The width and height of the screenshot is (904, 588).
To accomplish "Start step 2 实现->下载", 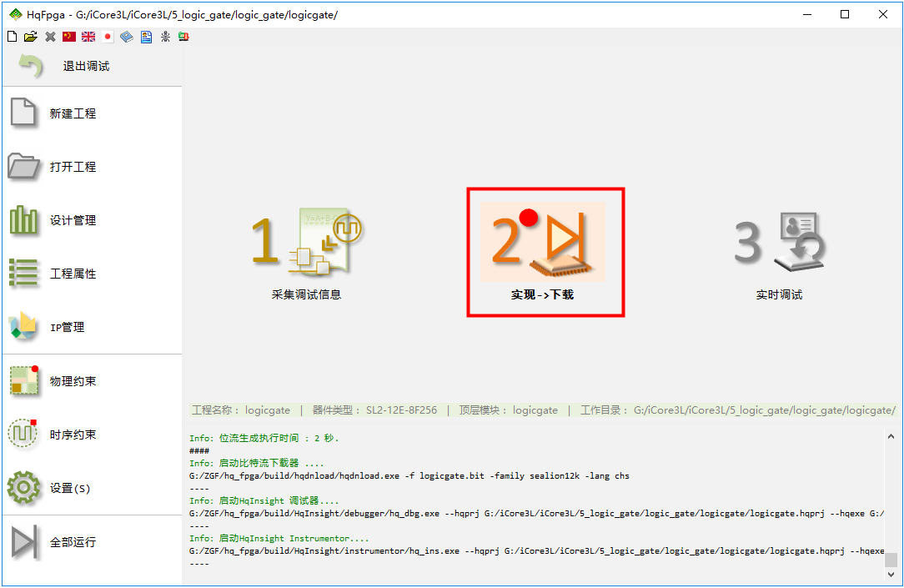I will coord(543,252).
